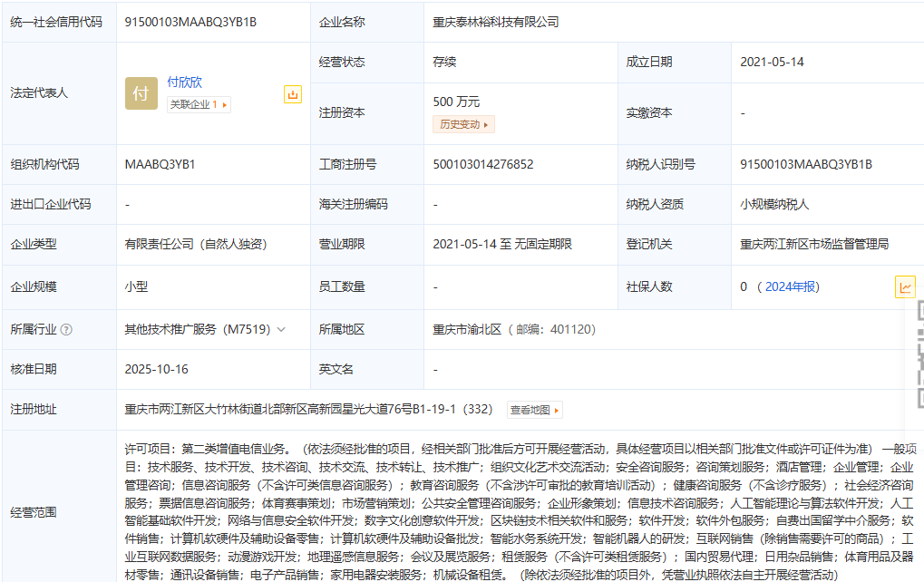This screenshot has height=582, width=924.
Task: Open the 2024年报 annual report link
Action: (791, 286)
